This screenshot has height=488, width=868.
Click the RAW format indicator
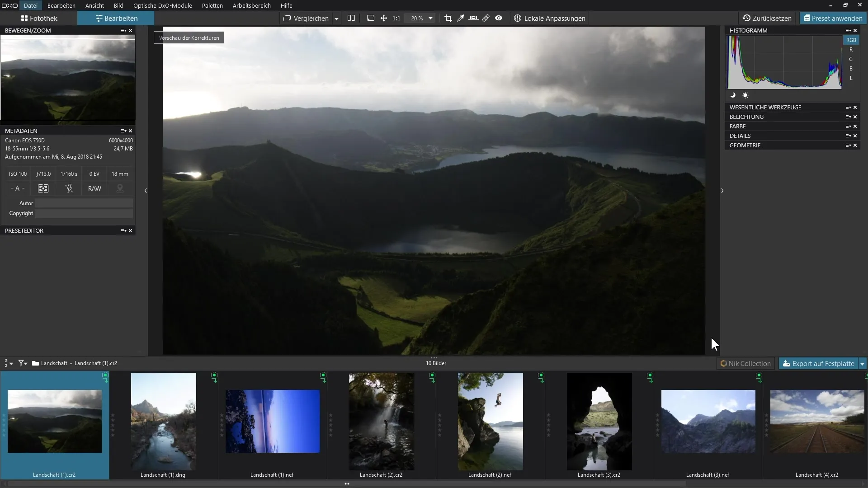click(x=94, y=189)
